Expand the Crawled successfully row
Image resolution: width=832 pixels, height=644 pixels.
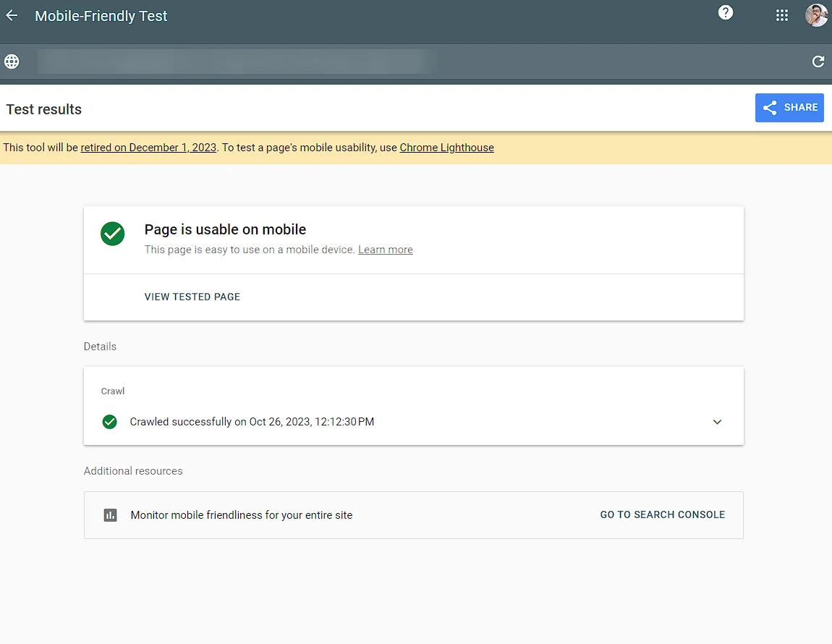(x=252, y=422)
